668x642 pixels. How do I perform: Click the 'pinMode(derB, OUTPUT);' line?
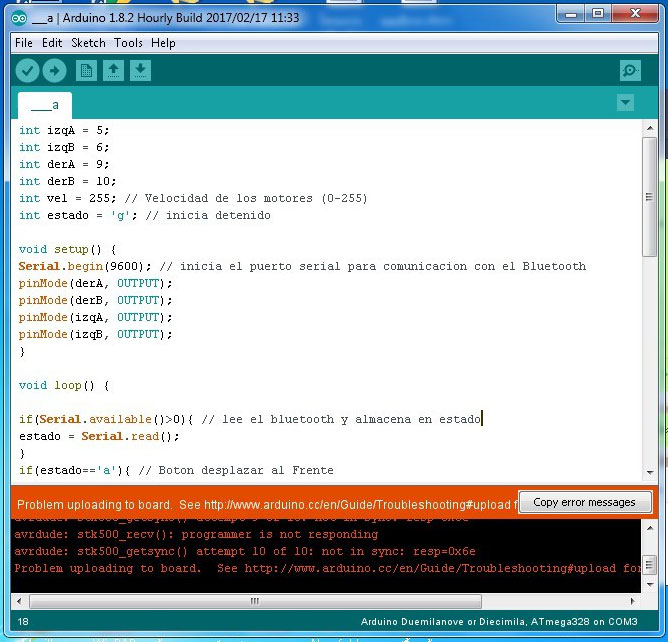pyautogui.click(x=95, y=301)
